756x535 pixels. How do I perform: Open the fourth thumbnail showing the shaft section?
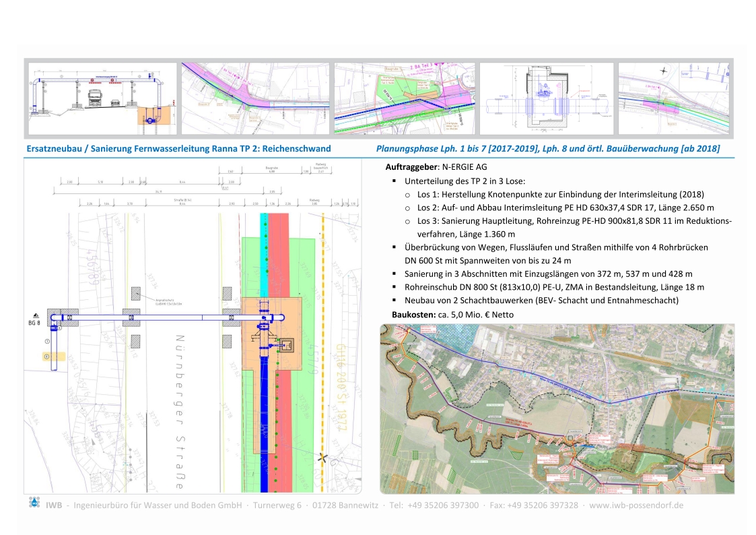[546, 99]
